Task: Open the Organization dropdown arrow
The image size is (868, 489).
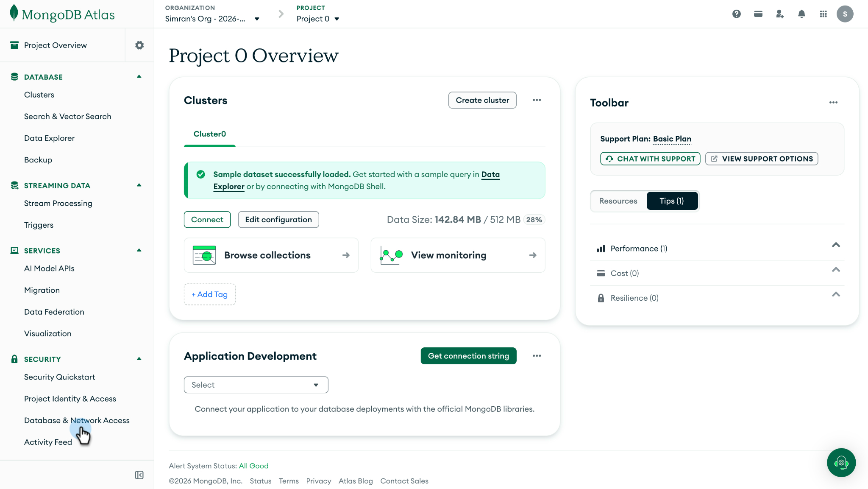Action: point(257,19)
